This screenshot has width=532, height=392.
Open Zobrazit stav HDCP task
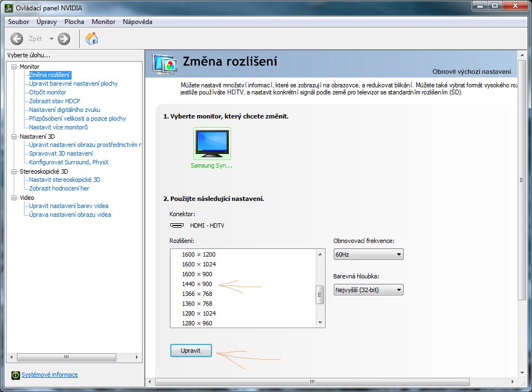click(54, 101)
